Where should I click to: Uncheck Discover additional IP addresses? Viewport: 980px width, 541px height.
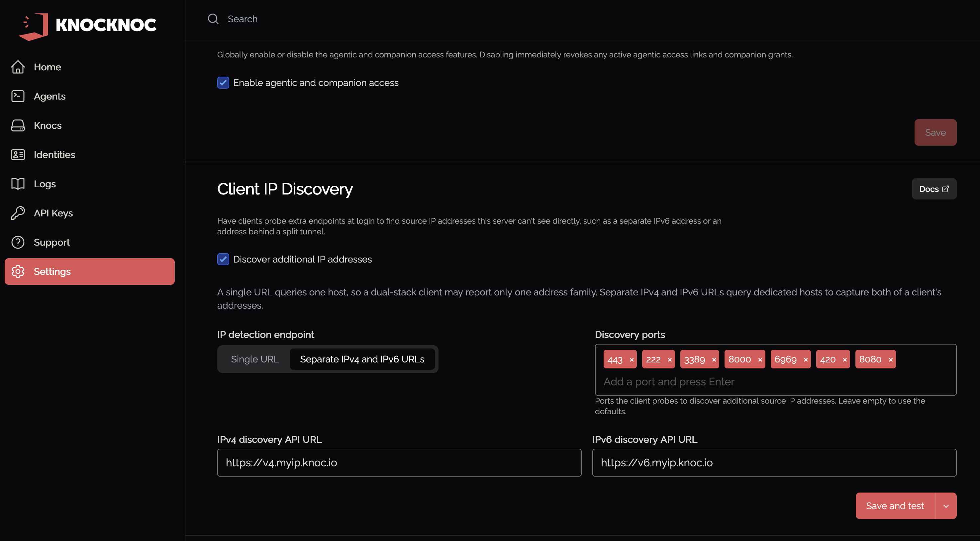point(223,259)
